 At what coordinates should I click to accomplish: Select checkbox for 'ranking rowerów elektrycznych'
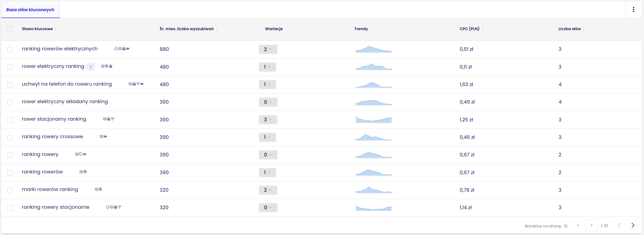click(x=10, y=49)
